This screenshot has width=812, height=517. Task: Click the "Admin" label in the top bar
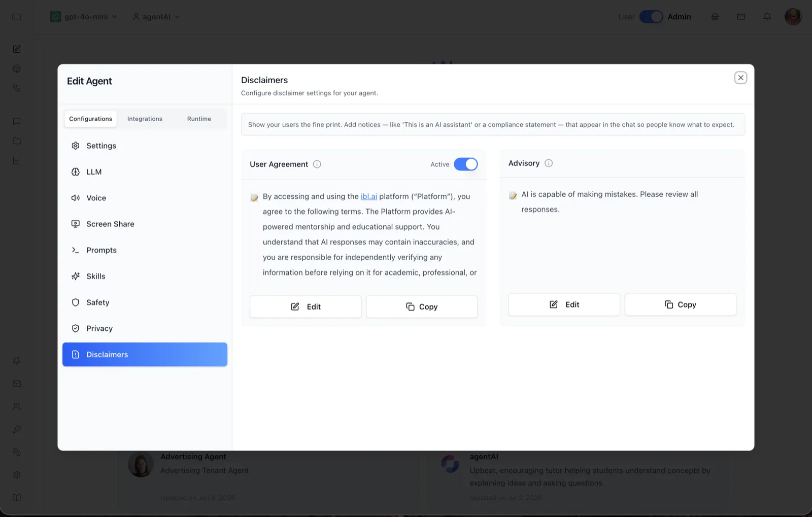679,17
